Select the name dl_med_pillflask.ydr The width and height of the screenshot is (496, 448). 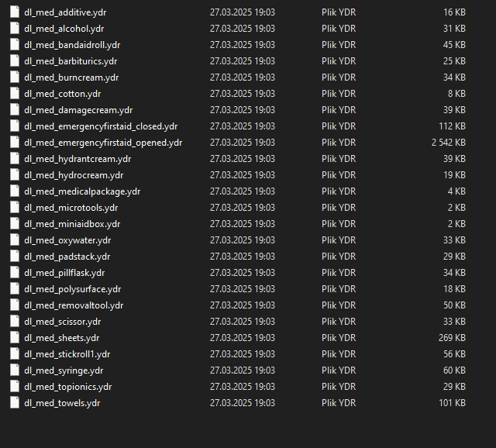64,273
